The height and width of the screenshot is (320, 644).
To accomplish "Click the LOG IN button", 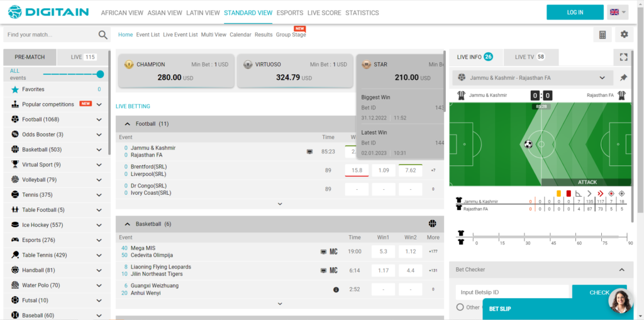I will [x=575, y=13].
